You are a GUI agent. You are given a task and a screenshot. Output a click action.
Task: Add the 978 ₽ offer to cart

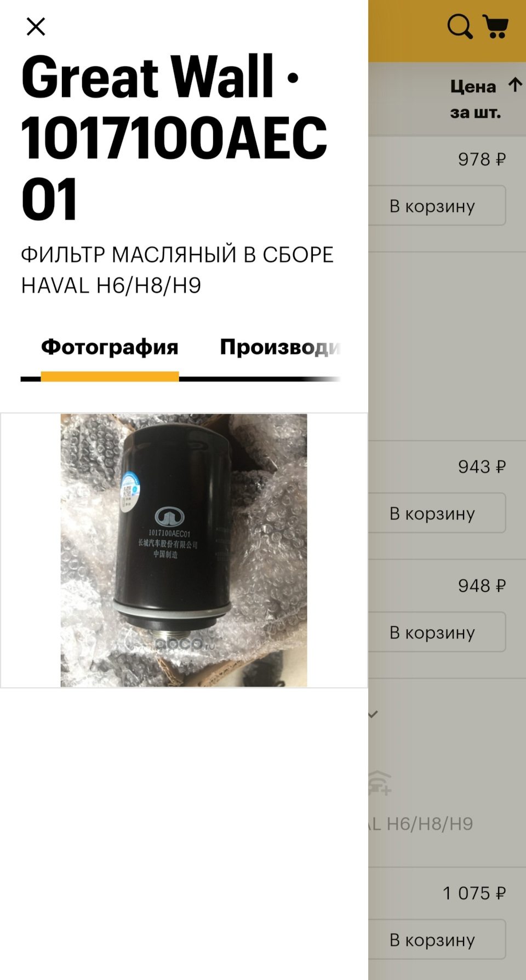pyautogui.click(x=437, y=205)
